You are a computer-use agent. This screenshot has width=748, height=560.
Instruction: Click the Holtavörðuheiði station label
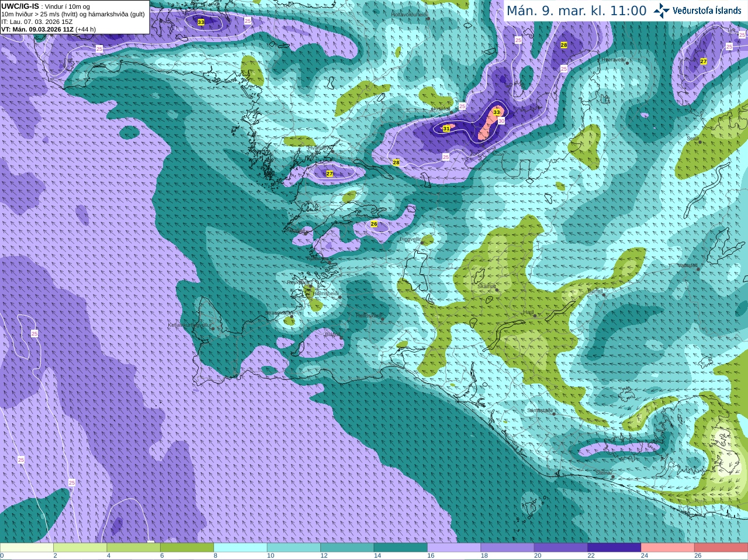coord(409,14)
